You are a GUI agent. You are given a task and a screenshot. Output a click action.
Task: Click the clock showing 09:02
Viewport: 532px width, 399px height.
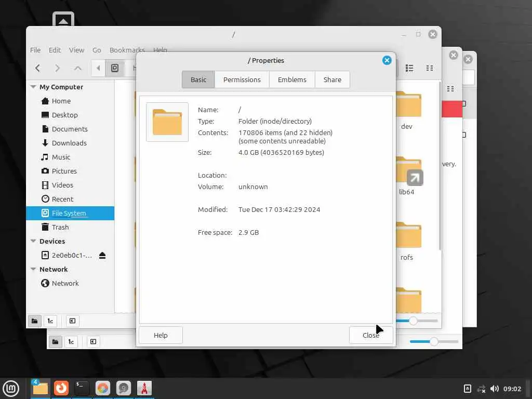pos(512,389)
